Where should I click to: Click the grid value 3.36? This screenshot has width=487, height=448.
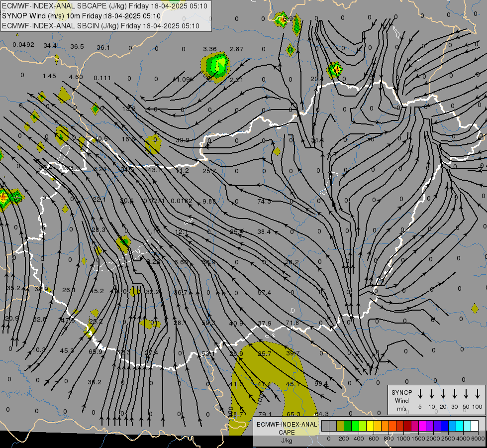(210, 49)
